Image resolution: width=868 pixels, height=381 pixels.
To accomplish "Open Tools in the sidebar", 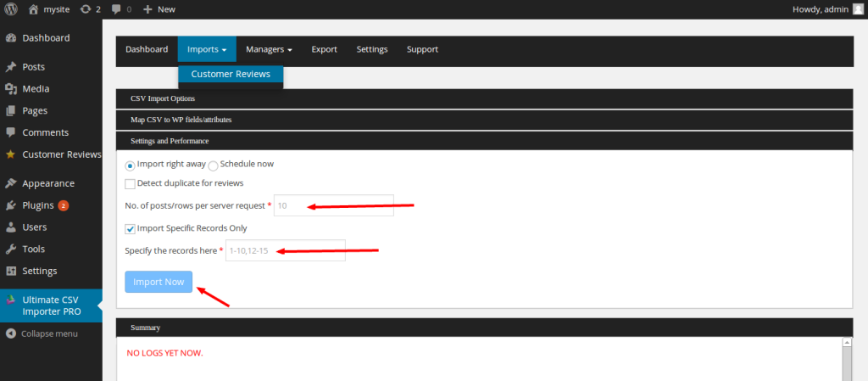I will [x=34, y=249].
